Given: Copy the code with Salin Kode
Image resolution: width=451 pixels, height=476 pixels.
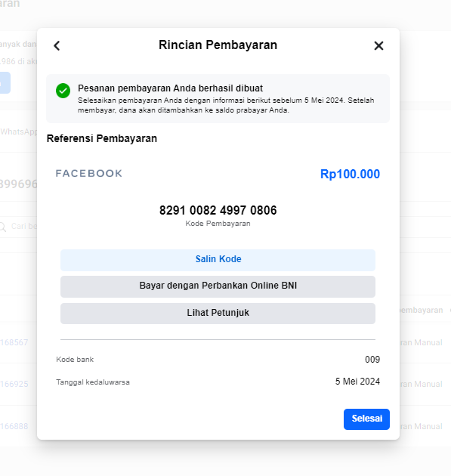Looking at the screenshot, I should point(218,260).
